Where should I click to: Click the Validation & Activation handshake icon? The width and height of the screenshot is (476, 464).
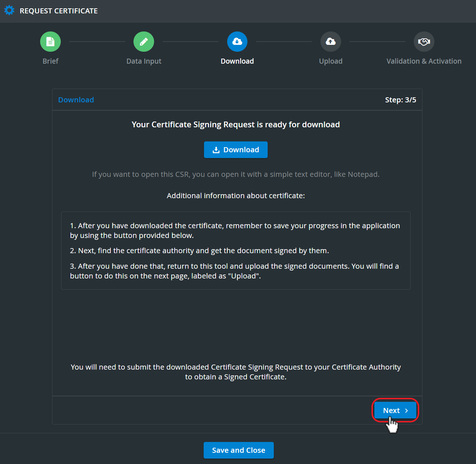click(424, 42)
